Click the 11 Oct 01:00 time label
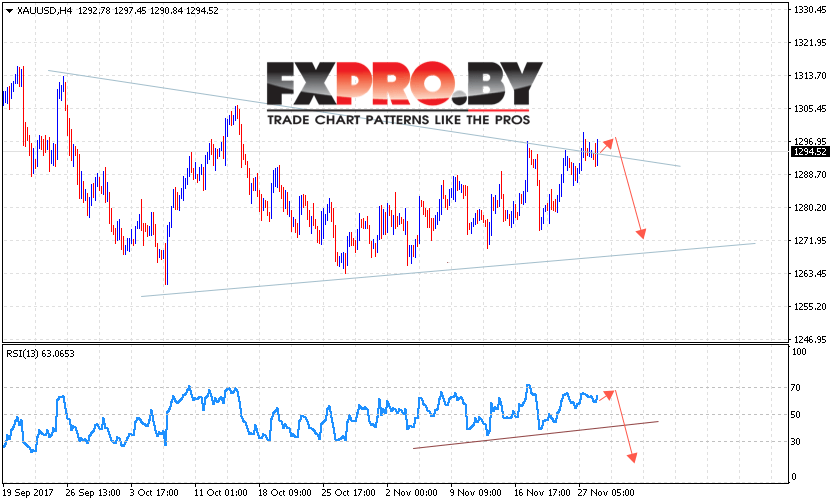The height and width of the screenshot is (504, 831). click(220, 493)
